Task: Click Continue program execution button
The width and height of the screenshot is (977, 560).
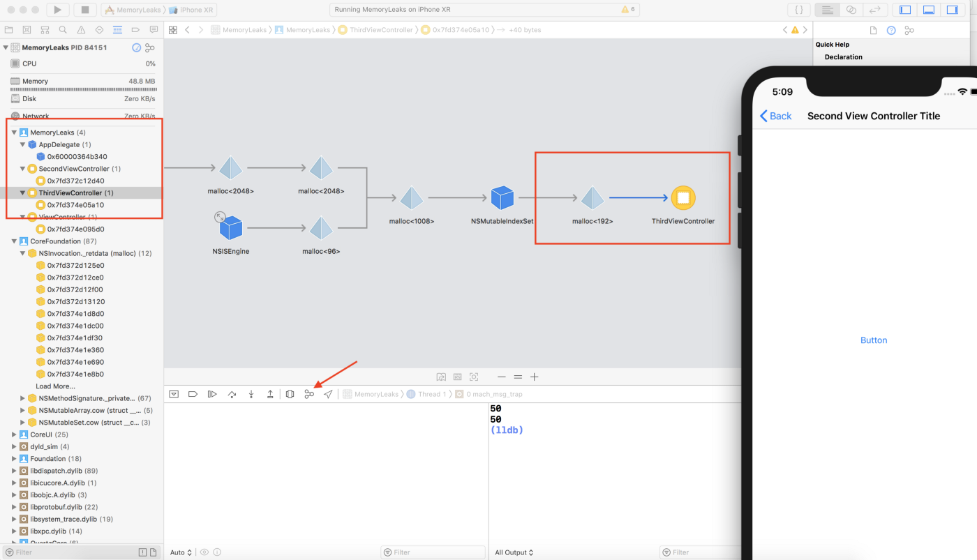Action: click(x=212, y=394)
